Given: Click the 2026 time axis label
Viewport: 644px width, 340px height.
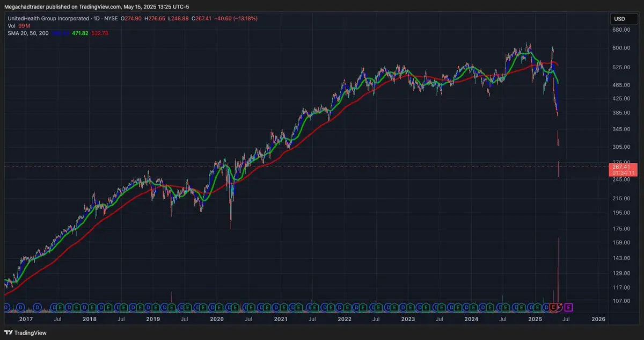Looking at the screenshot, I should [x=598, y=319].
